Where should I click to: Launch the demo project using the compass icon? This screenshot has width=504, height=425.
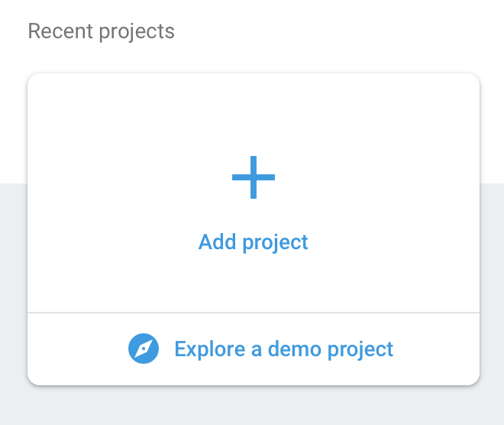click(x=144, y=349)
